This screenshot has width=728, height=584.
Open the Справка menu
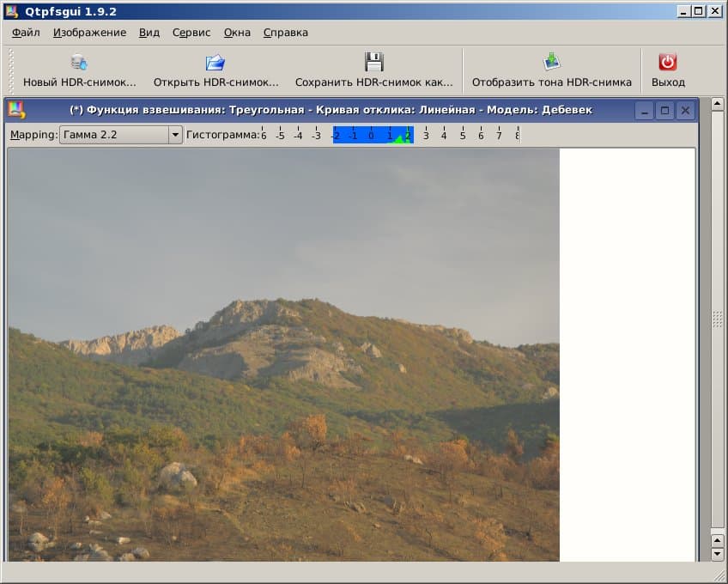[x=286, y=33]
